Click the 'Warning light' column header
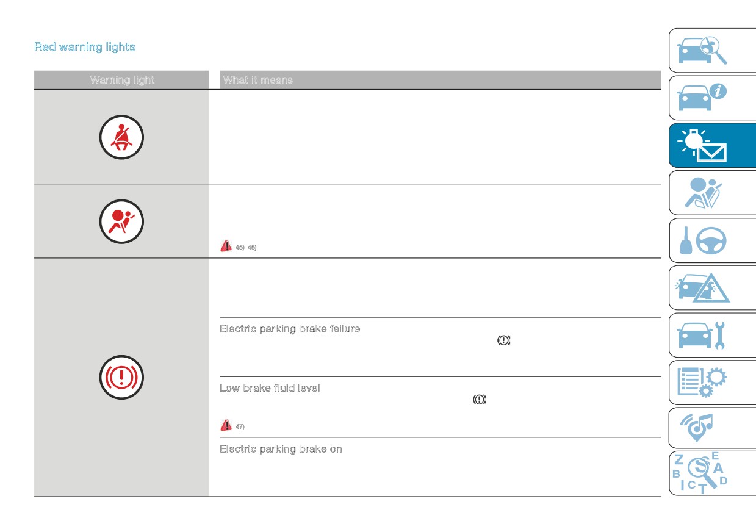This screenshot has width=756, height=532. coord(122,80)
